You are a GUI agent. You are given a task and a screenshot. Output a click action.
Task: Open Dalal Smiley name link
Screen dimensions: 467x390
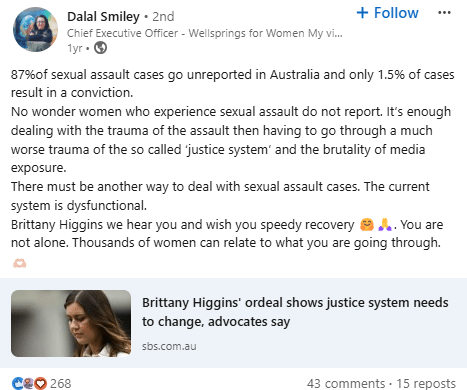(x=103, y=17)
